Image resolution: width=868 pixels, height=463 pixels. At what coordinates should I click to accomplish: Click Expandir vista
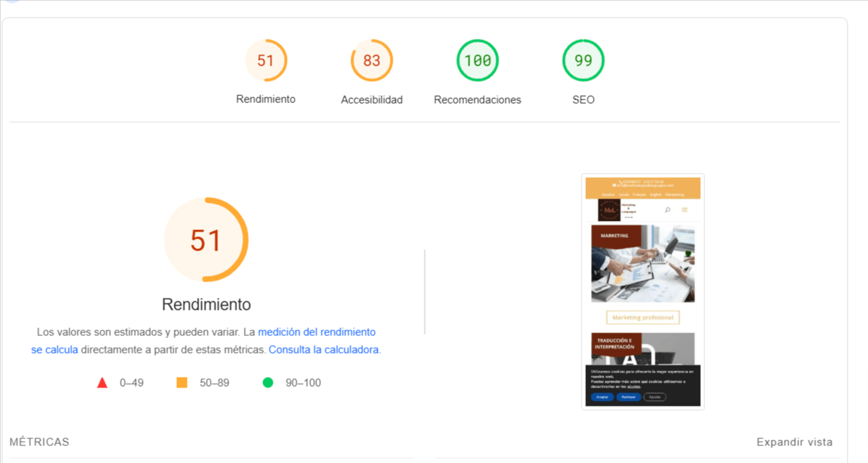coord(795,442)
